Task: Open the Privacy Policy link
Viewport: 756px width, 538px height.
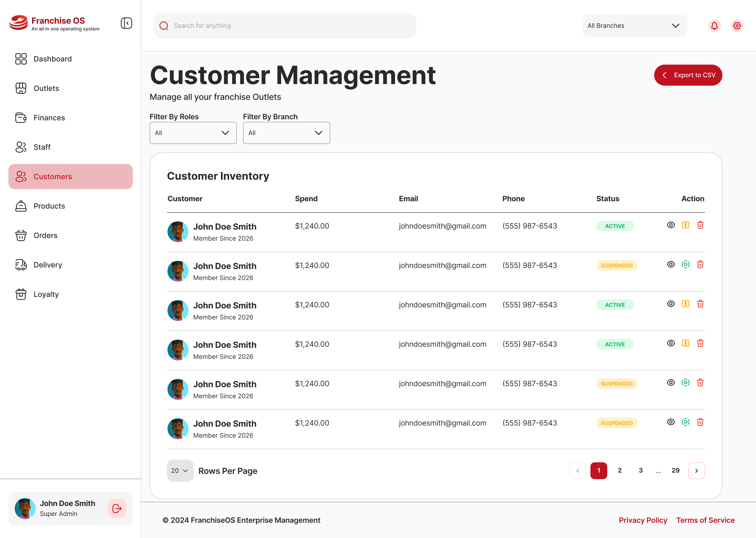Action: pos(643,520)
